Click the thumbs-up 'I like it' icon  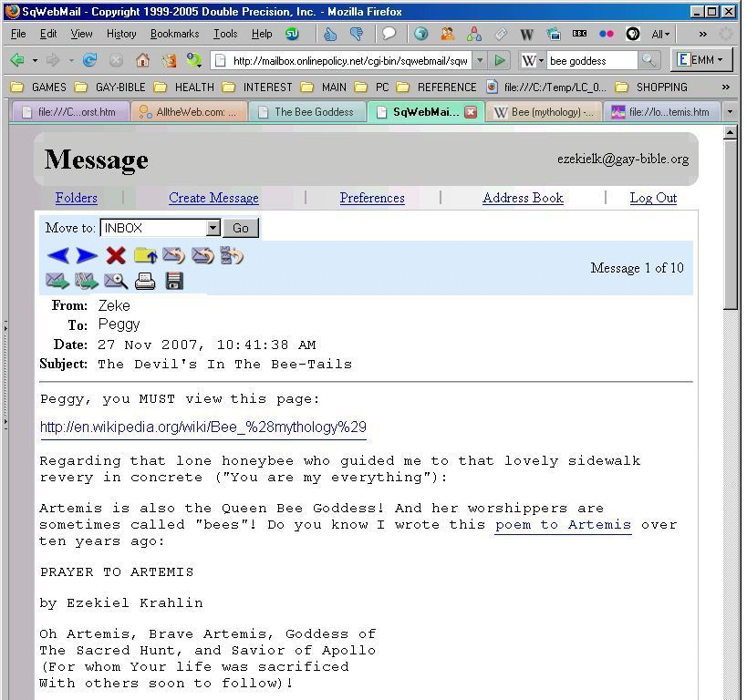[329, 34]
